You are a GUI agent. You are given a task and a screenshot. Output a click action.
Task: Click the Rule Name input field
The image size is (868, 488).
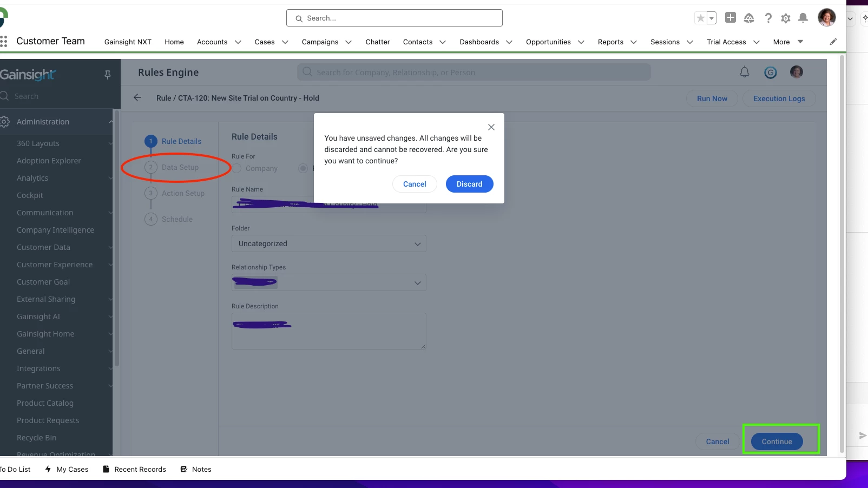(x=328, y=205)
